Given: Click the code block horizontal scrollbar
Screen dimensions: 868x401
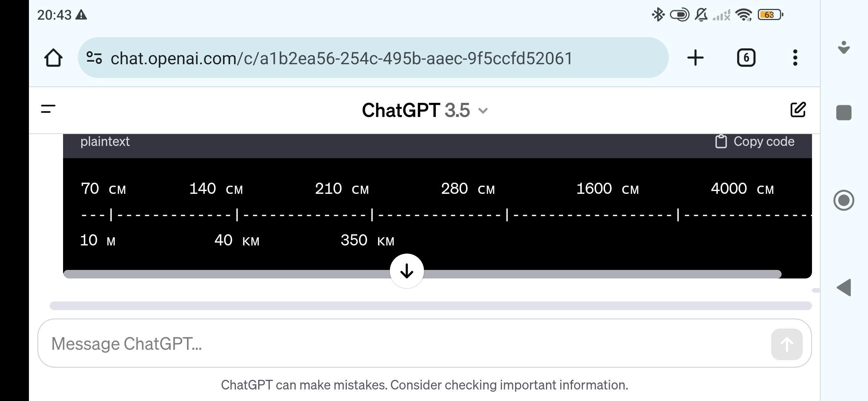Looking at the screenshot, I should coord(422,274).
